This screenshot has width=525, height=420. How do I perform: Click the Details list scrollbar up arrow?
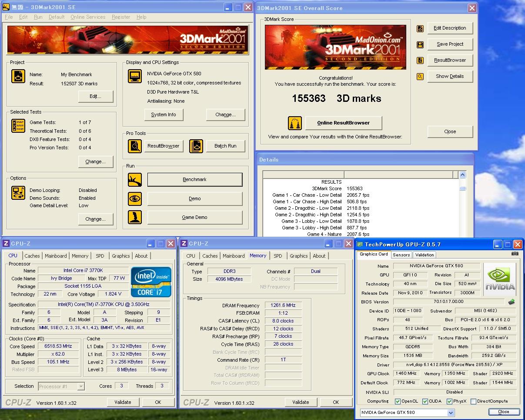(x=462, y=175)
